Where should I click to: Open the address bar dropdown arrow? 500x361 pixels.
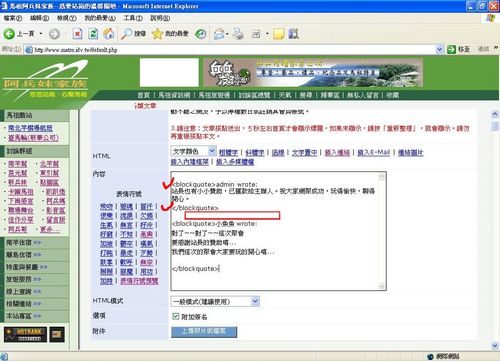(440, 50)
